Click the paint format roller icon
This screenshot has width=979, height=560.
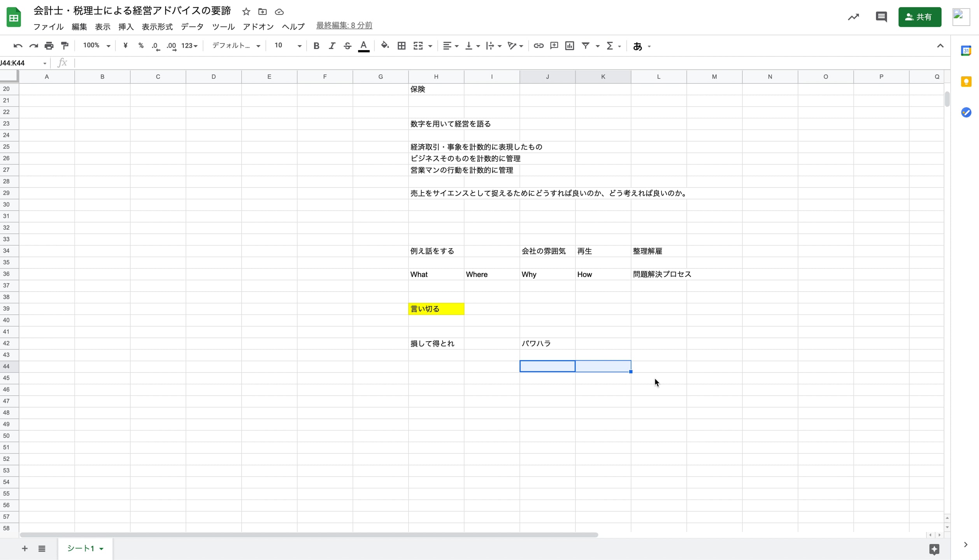point(65,46)
